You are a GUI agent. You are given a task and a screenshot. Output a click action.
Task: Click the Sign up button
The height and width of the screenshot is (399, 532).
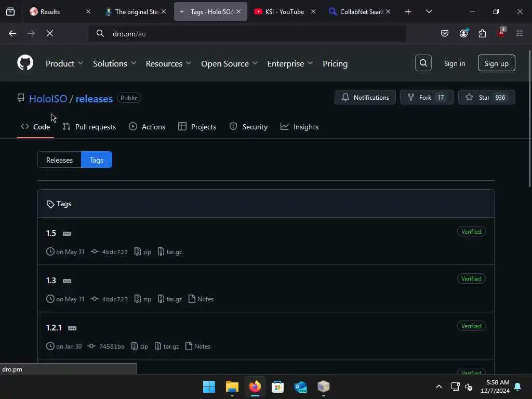pos(496,63)
